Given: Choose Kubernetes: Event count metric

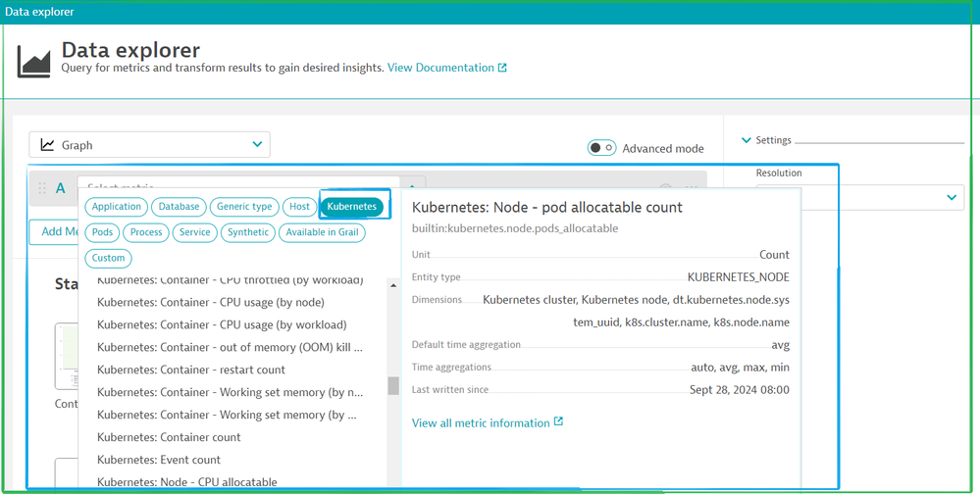Looking at the screenshot, I should pyautogui.click(x=159, y=460).
